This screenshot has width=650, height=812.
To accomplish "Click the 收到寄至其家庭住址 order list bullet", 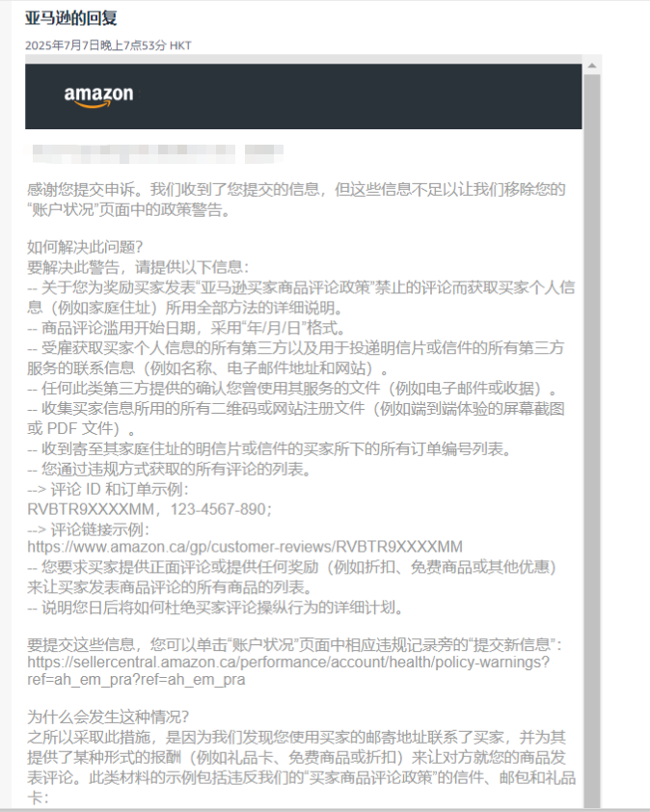I will [x=270, y=449].
